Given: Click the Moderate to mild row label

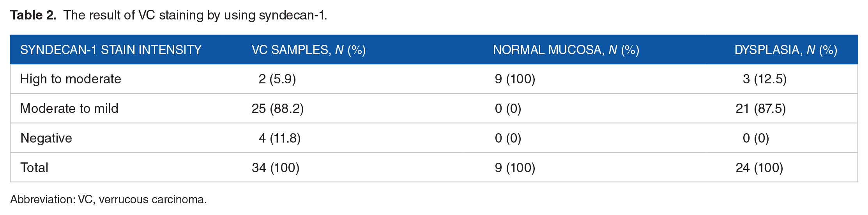Looking at the screenshot, I should click(69, 109).
